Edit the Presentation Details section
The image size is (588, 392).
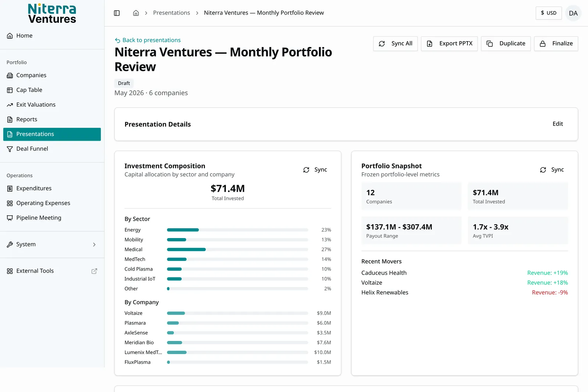click(557, 124)
